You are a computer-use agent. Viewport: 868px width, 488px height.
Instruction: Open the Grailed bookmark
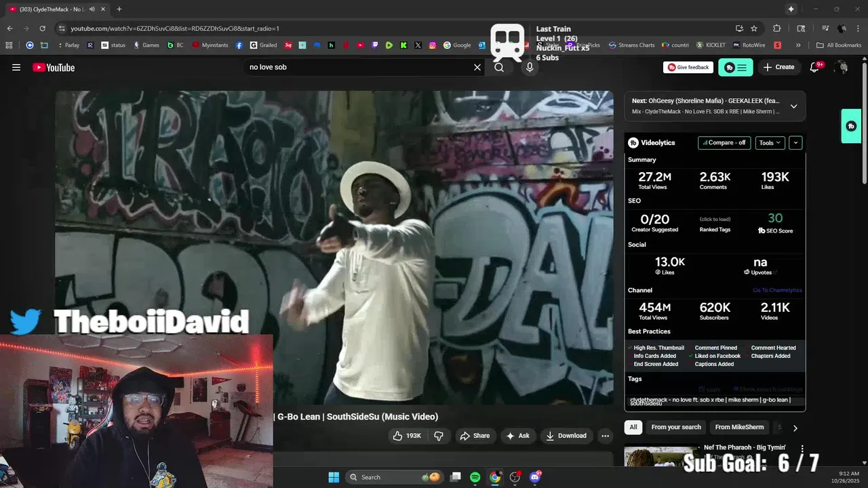(263, 45)
